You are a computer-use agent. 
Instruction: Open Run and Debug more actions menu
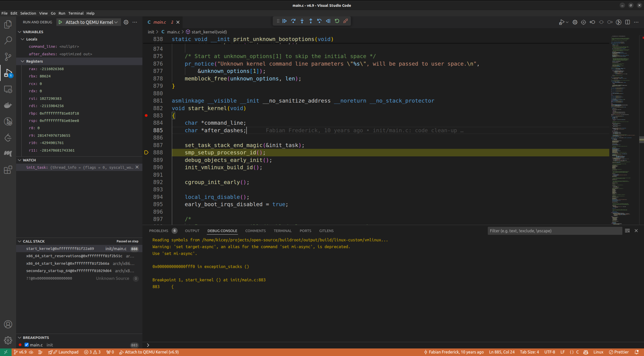click(x=135, y=22)
